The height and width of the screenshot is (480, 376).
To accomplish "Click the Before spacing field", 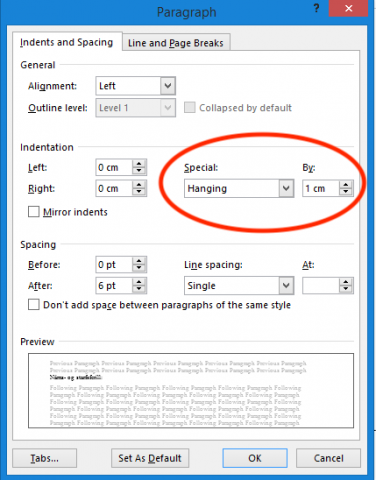I will click(x=114, y=265).
